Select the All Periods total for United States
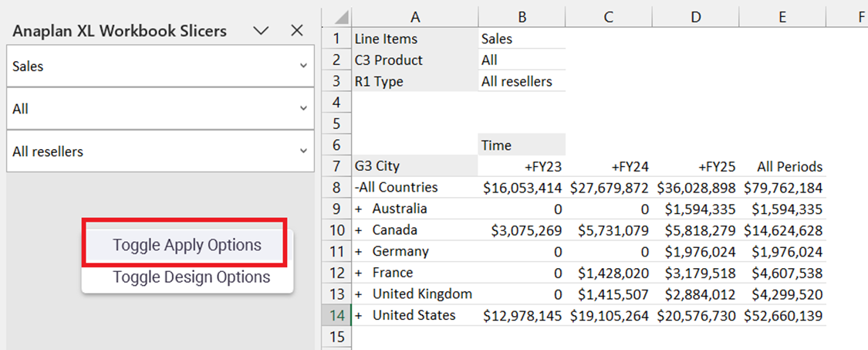 783,315
